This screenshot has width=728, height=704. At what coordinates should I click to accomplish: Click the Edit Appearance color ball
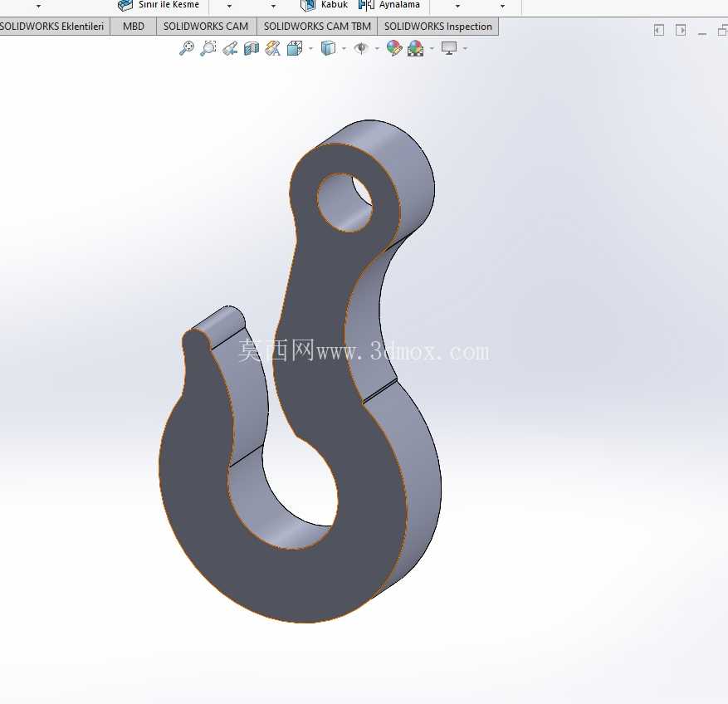(394, 48)
